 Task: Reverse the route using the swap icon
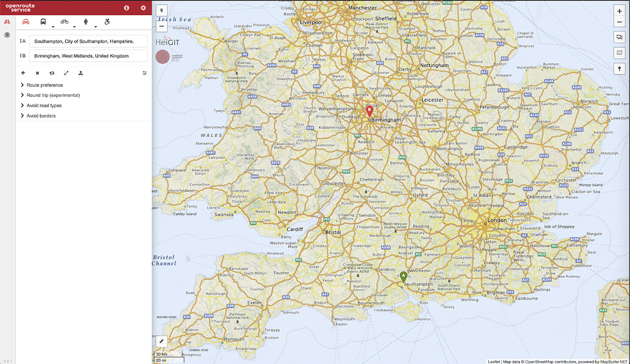pos(51,72)
